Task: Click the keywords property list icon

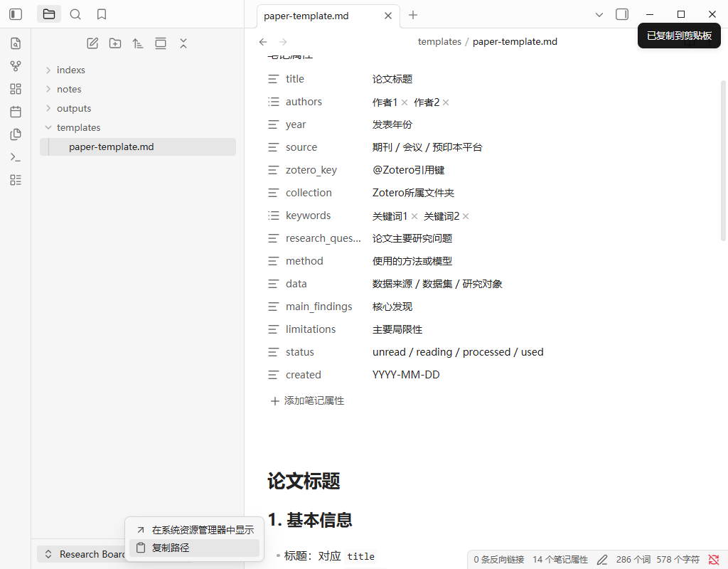Action: 274,216
